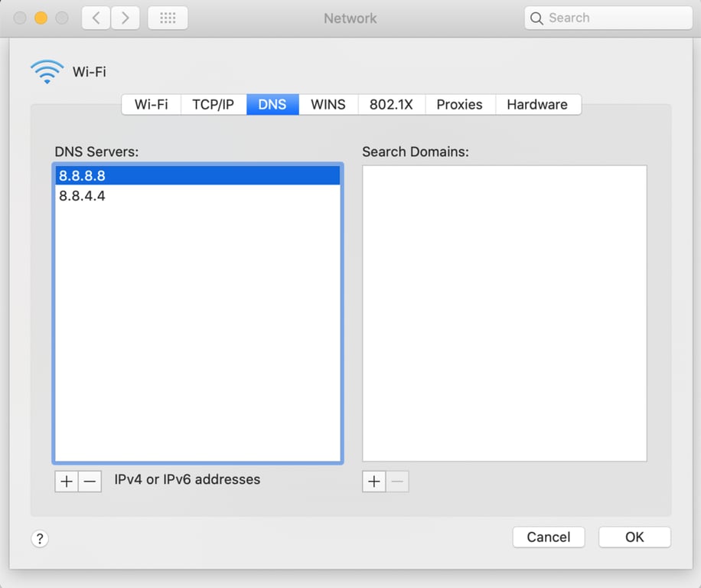Click the Wi-Fi signal icon
The image size is (701, 588).
[46, 70]
